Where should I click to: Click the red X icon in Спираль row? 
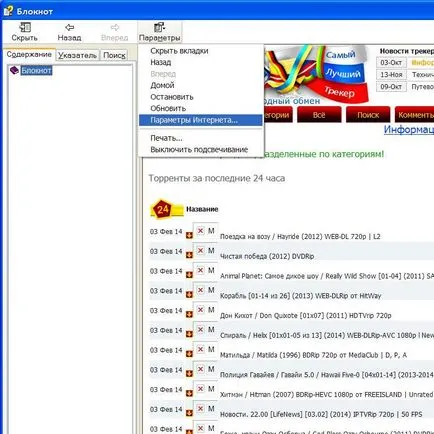(x=200, y=330)
